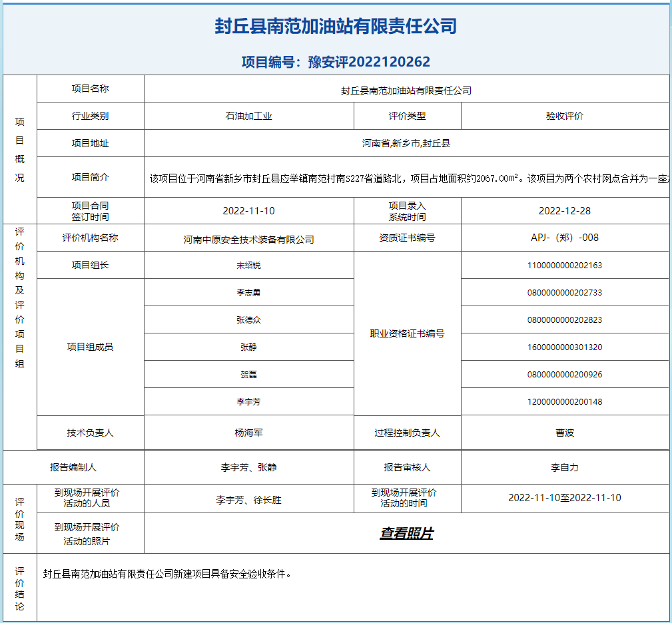Select the 石油加工业 industry category value
This screenshot has width=672, height=623.
(x=248, y=116)
